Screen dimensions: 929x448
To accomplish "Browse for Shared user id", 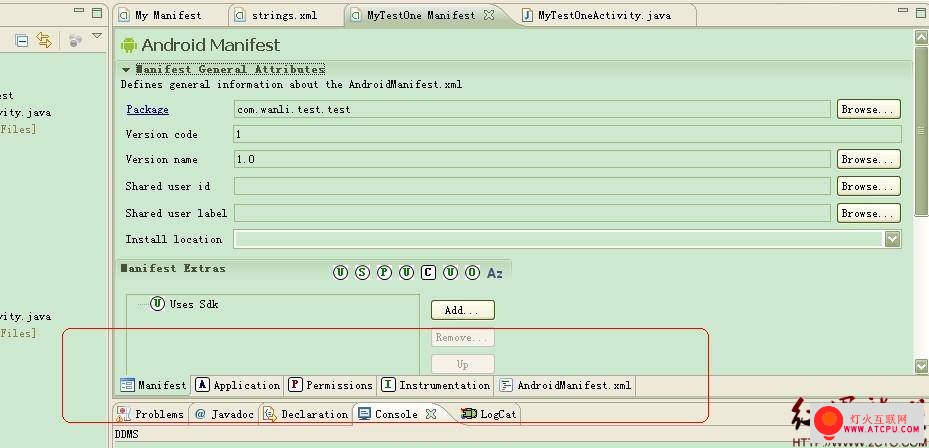I will [x=869, y=186].
